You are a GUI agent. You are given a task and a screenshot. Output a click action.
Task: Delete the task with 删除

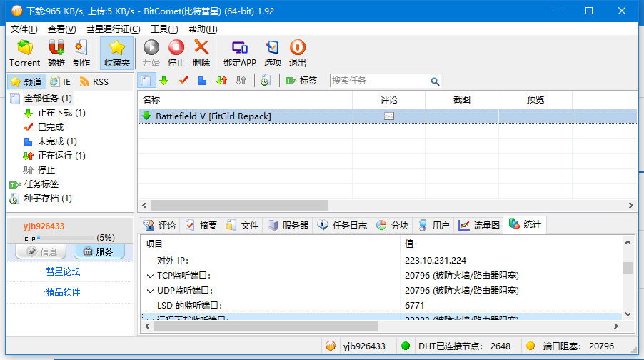pyautogui.click(x=201, y=54)
